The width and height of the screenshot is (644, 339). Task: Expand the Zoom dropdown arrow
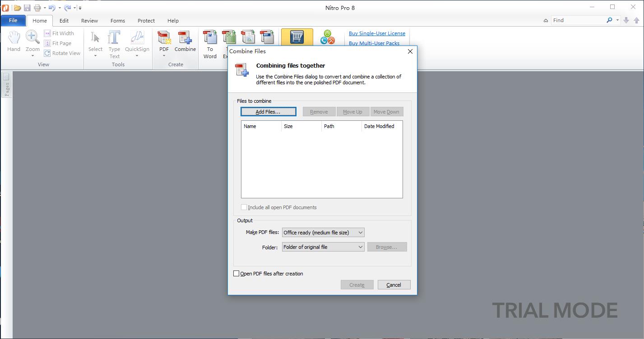[32, 56]
